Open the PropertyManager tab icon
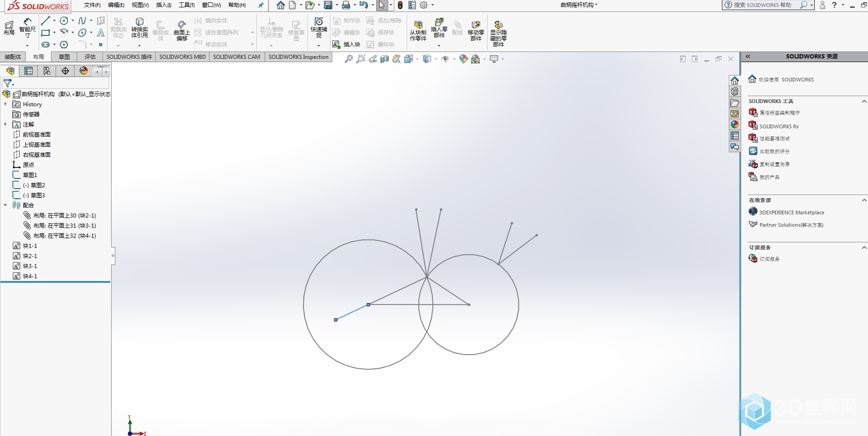Viewport: 868px width, 436px height. point(28,71)
